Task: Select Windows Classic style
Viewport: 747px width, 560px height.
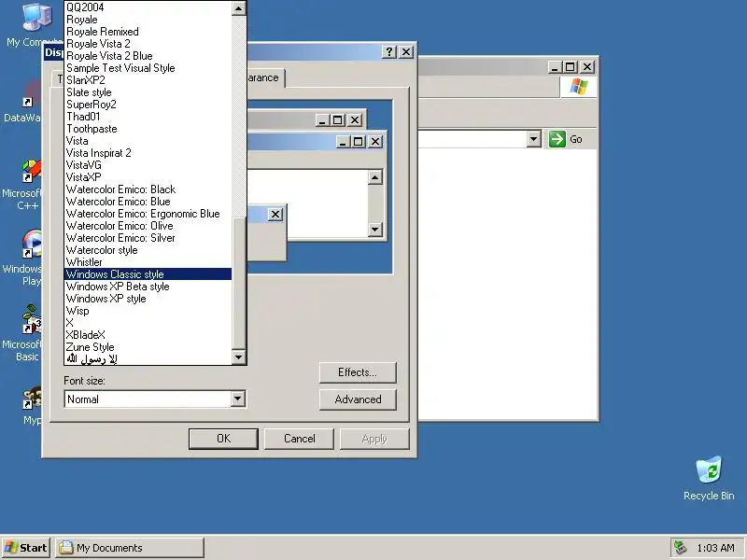Action: (x=148, y=274)
